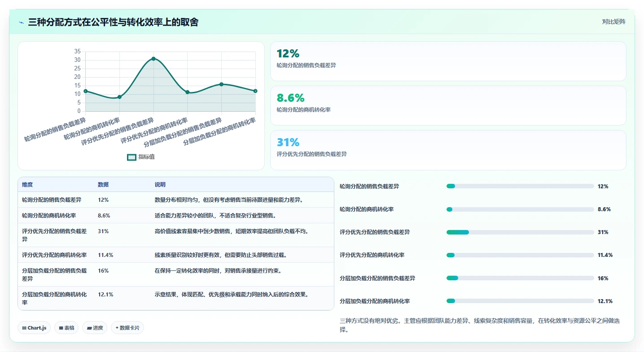Select table row name 评分优先分配的商机转化率

click(54, 255)
